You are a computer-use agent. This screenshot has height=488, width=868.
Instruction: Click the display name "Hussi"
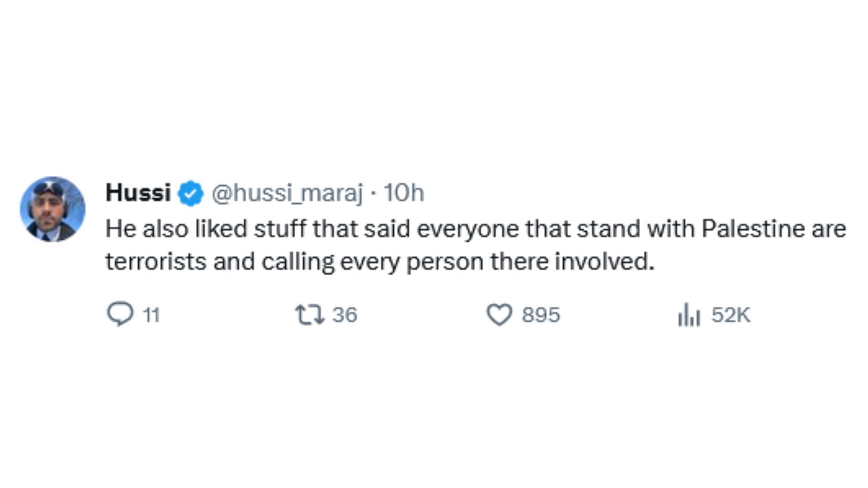(138, 193)
